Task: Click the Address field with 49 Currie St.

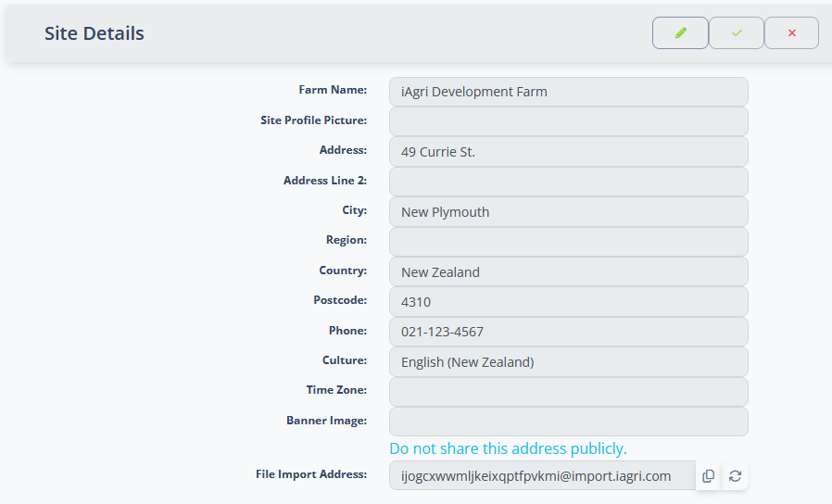Action: (568, 152)
